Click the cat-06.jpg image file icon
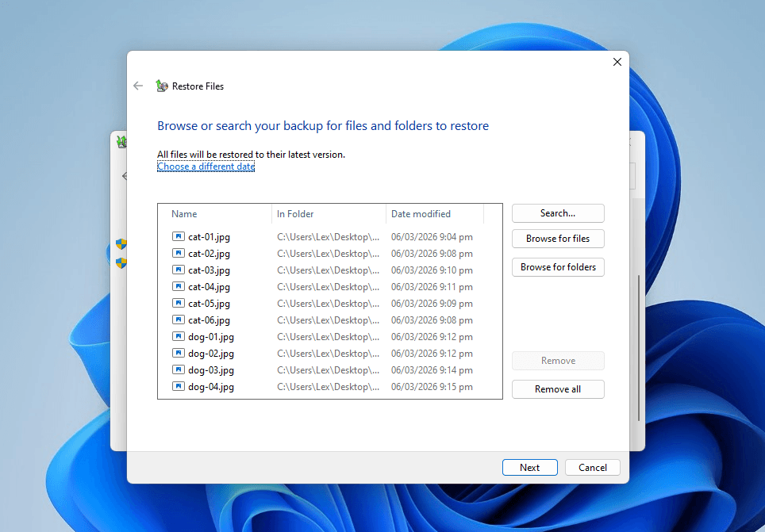The width and height of the screenshot is (765, 532). pyautogui.click(x=179, y=320)
